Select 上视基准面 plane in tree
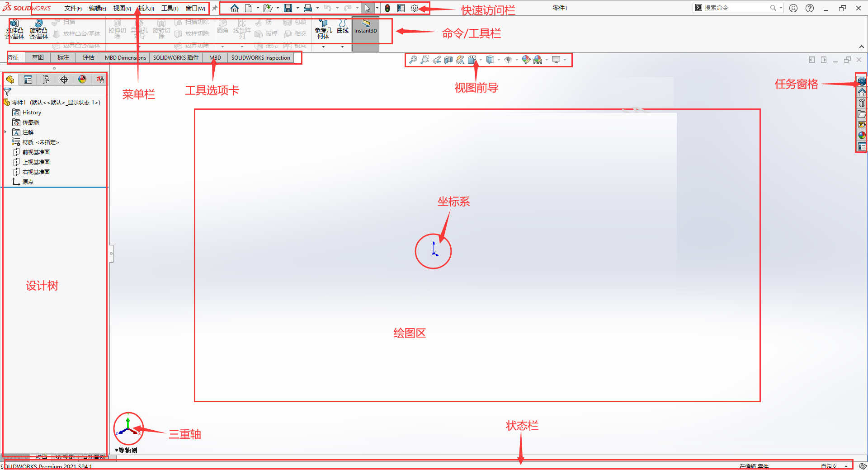 [x=32, y=162]
